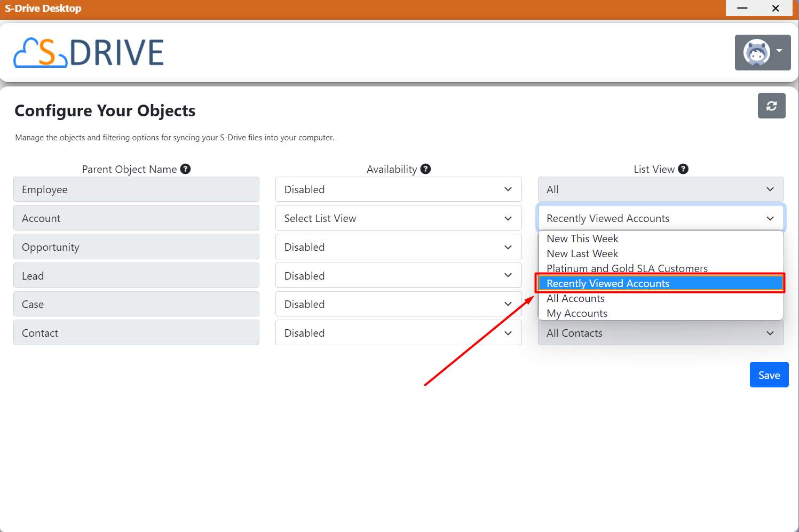
Task: Click help icon beside List View header
Action: pos(683,169)
